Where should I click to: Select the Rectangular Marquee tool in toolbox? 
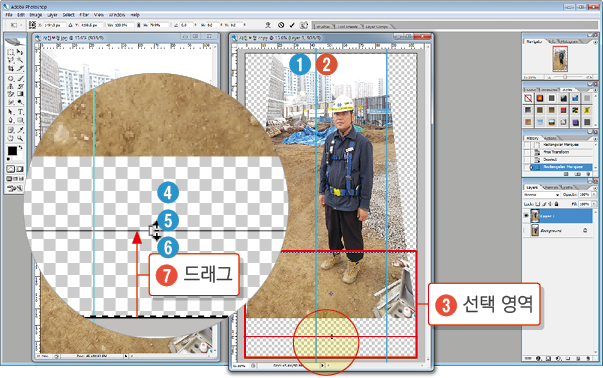[10, 52]
